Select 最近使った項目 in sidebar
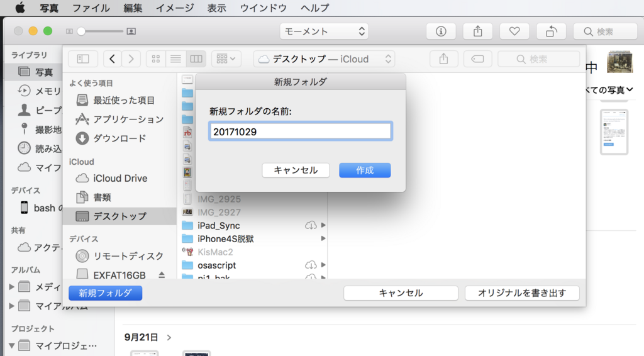This screenshot has height=356, width=644. (x=119, y=100)
